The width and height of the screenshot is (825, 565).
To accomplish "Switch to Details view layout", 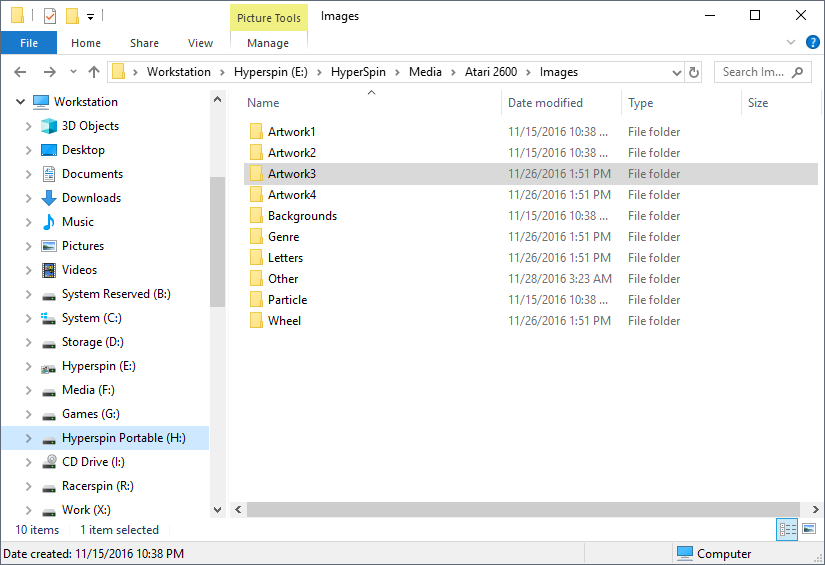I will click(x=787, y=529).
